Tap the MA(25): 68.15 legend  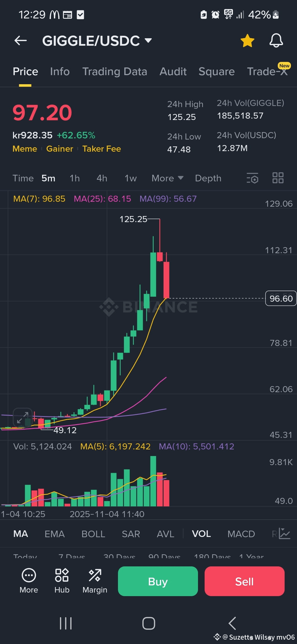tap(102, 199)
